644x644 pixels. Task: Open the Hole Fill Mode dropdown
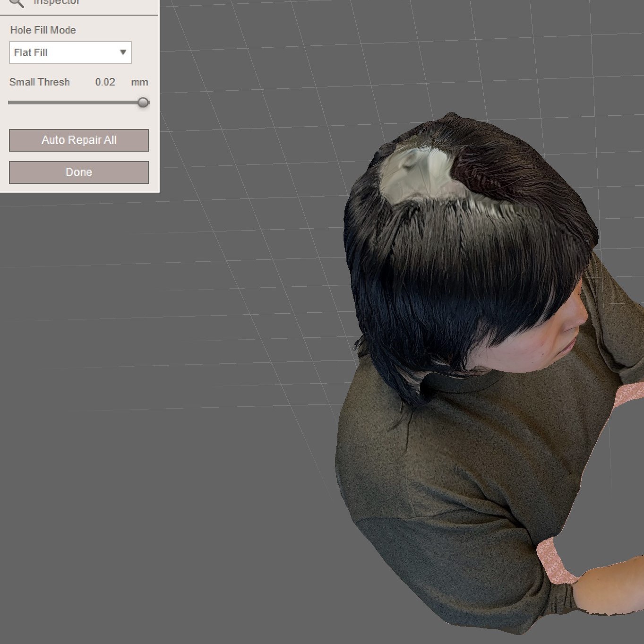[70, 52]
